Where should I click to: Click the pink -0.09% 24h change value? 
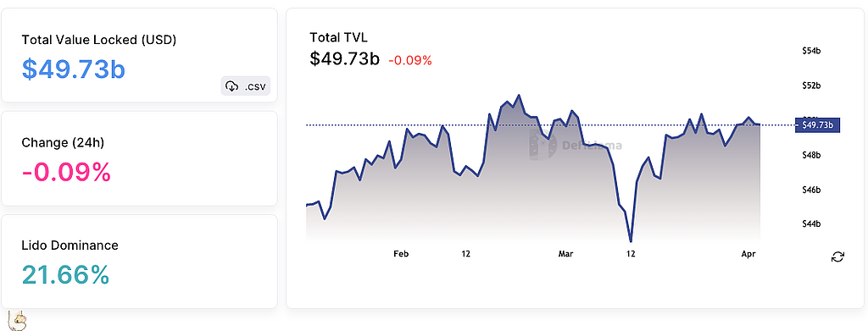66,173
